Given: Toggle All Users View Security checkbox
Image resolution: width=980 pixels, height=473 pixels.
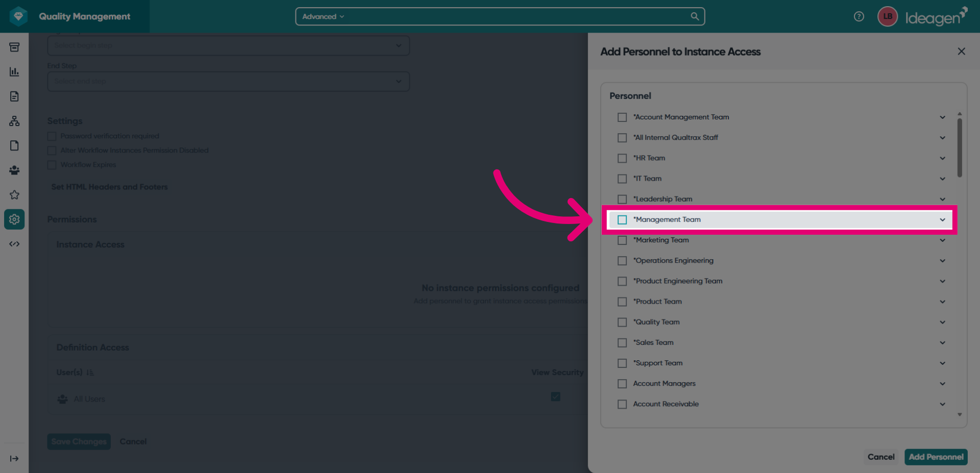Looking at the screenshot, I should (x=556, y=397).
